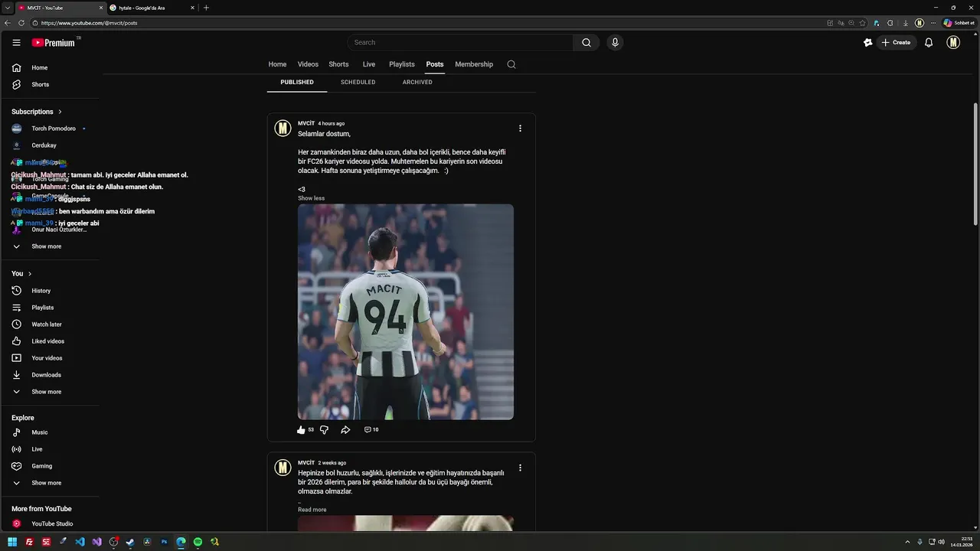Refresh the page in the browser toolbar

[x=21, y=23]
